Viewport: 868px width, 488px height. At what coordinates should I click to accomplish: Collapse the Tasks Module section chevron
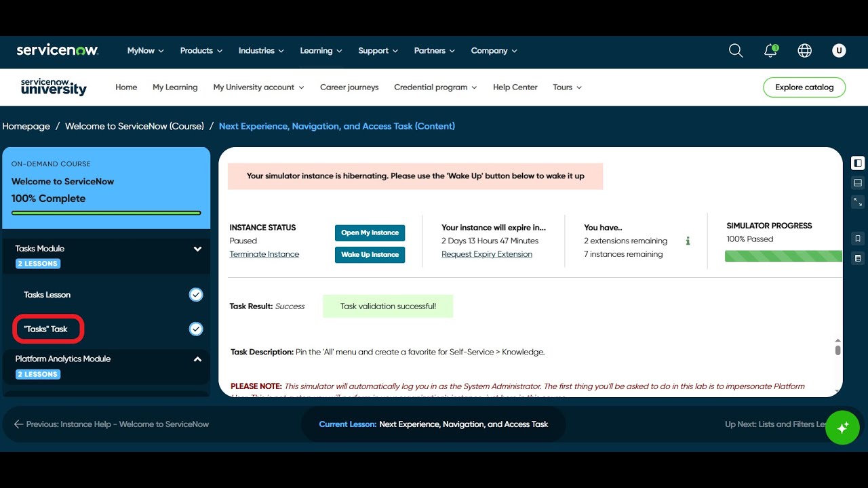(197, 249)
